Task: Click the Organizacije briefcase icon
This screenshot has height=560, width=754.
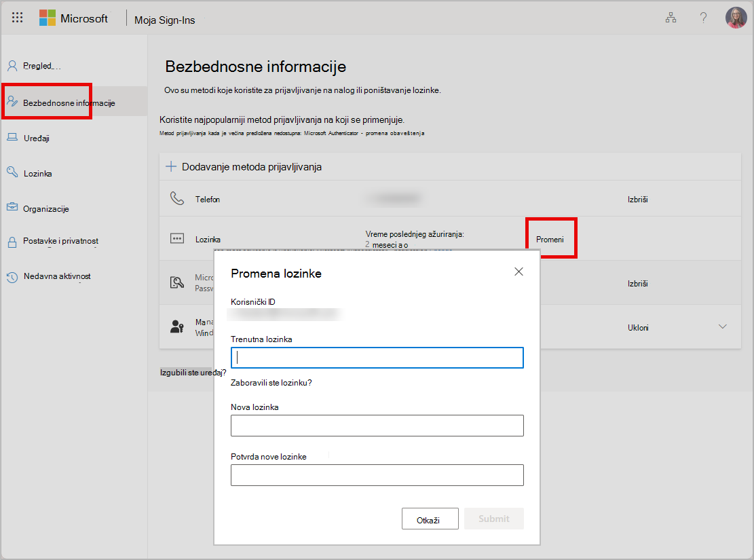Action: pos(12,207)
